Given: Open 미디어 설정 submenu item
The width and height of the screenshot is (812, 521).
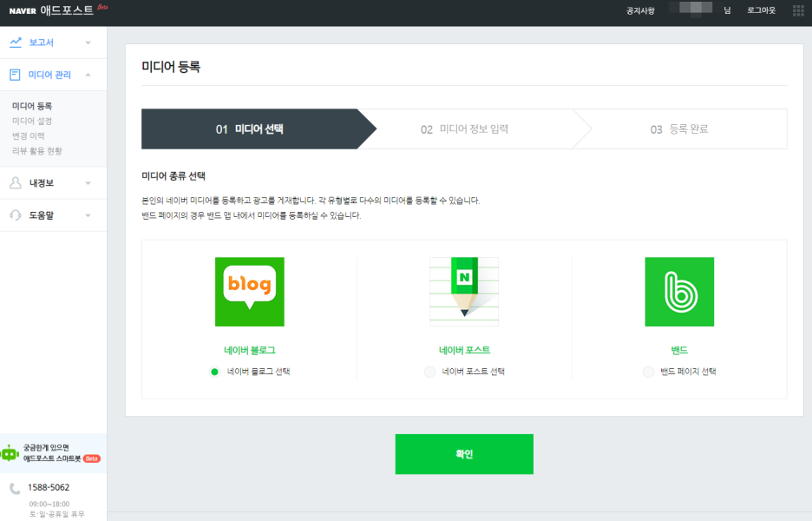Looking at the screenshot, I should (32, 121).
